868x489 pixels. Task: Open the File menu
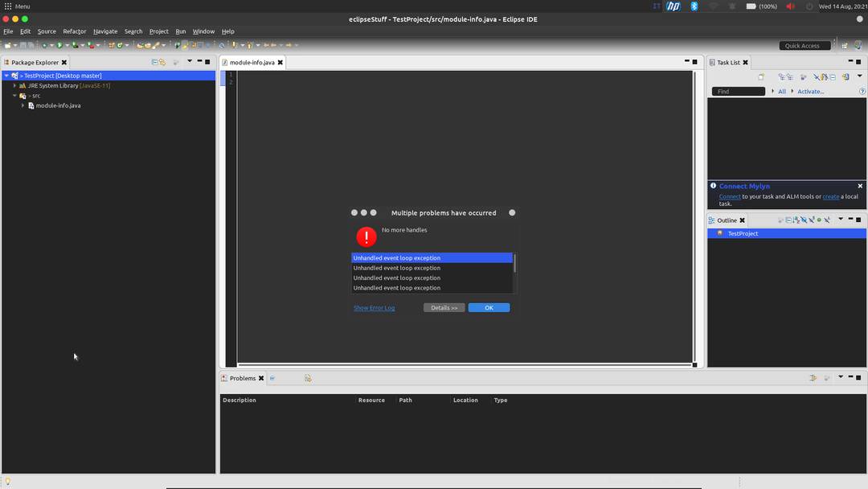click(x=8, y=31)
